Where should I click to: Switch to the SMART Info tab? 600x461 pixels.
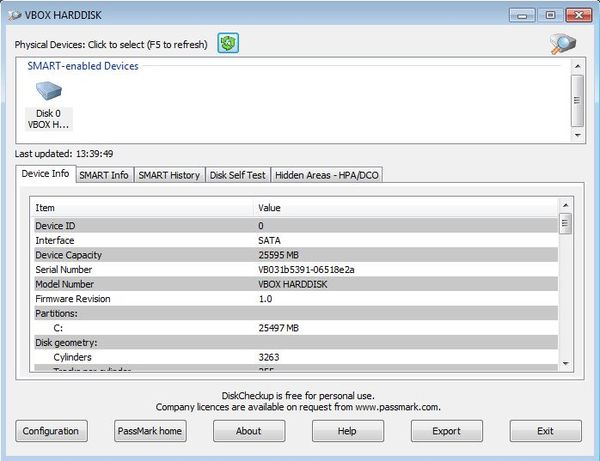point(104,175)
